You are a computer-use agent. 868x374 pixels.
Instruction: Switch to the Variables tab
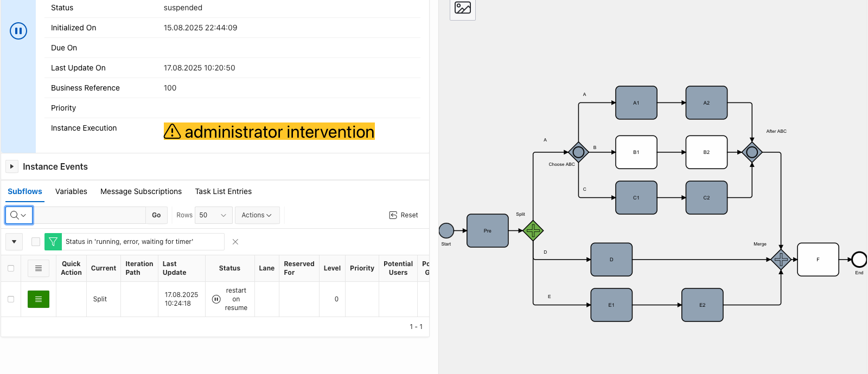click(71, 191)
